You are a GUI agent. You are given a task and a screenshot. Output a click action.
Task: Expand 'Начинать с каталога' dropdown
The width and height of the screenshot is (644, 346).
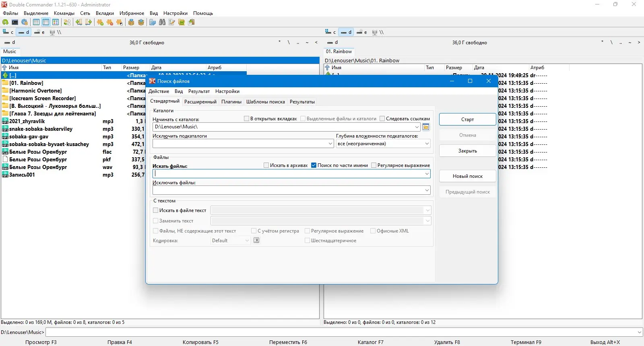point(417,127)
